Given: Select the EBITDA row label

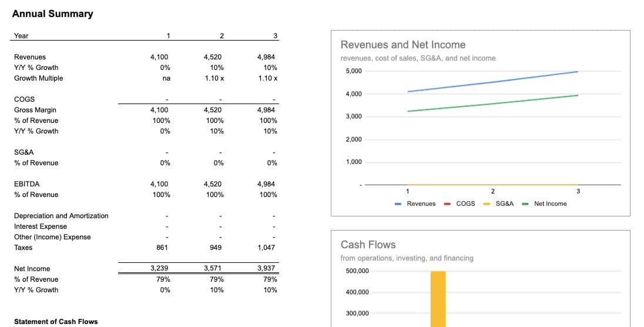Looking at the screenshot, I should click(x=27, y=184).
